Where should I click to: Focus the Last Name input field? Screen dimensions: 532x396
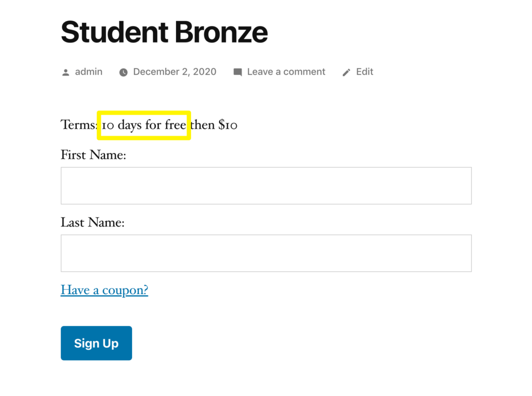point(266,253)
